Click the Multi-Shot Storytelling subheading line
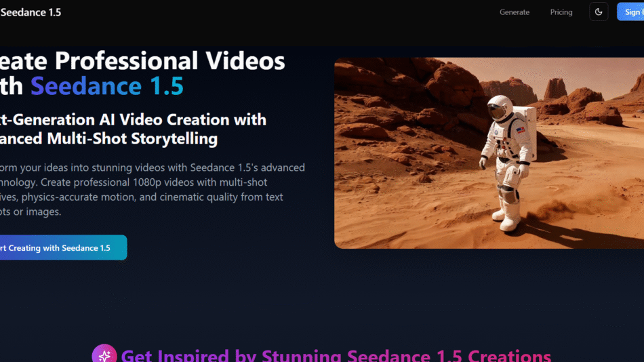644x362 pixels. click(108, 139)
